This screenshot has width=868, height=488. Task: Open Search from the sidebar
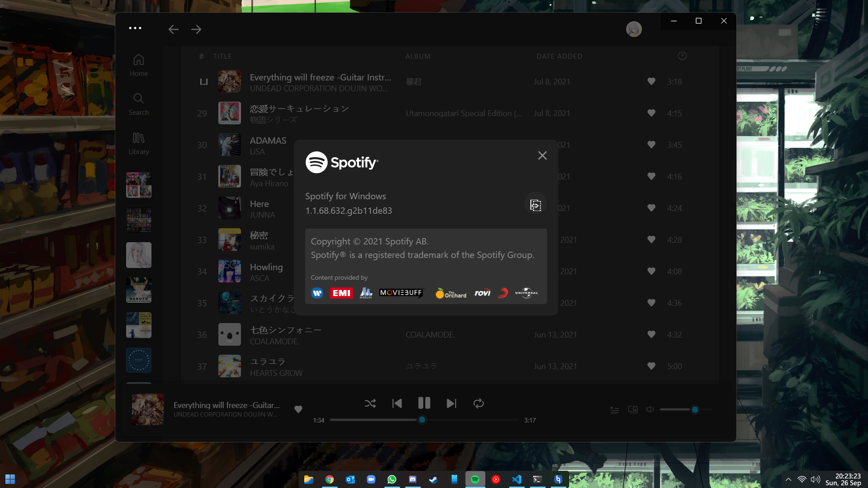138,104
